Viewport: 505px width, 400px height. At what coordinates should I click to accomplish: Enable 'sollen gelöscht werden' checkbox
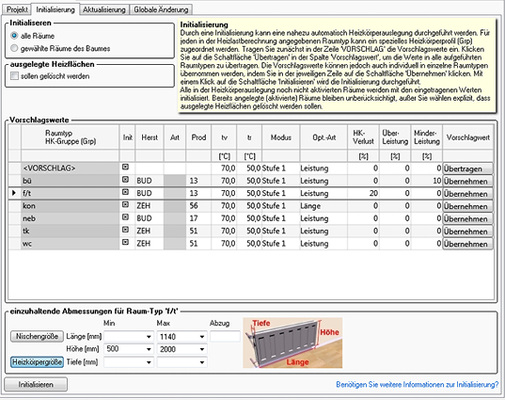(14, 76)
